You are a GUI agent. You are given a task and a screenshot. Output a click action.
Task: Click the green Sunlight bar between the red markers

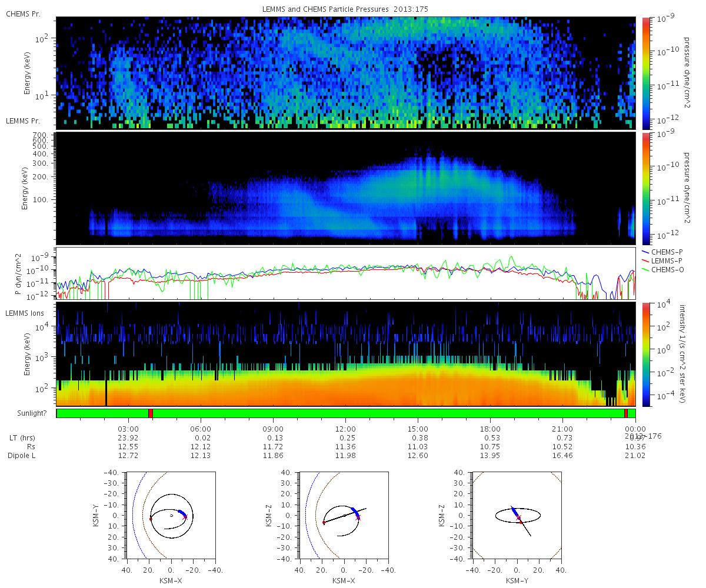click(388, 413)
